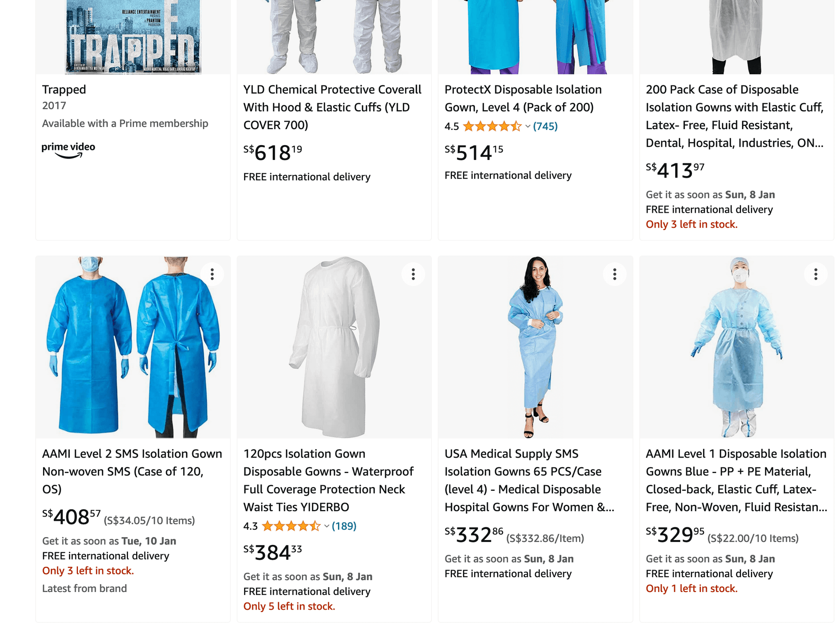Click the 120pcs gown star rating

click(x=291, y=526)
